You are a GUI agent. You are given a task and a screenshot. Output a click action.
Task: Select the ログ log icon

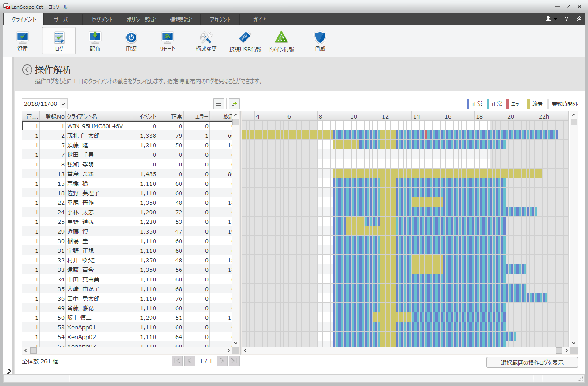59,41
